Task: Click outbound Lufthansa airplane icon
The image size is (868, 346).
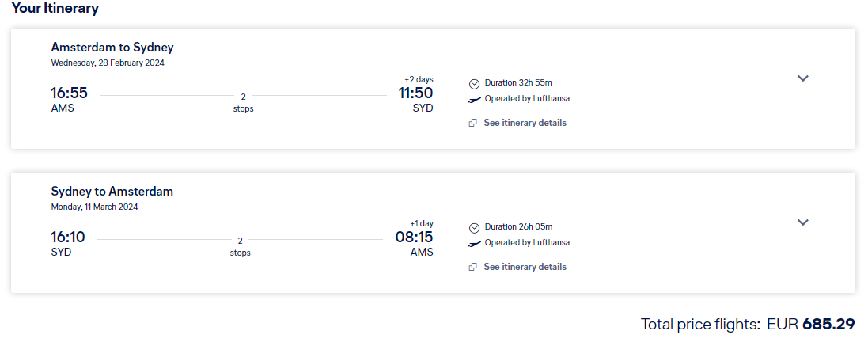Action: point(475,100)
